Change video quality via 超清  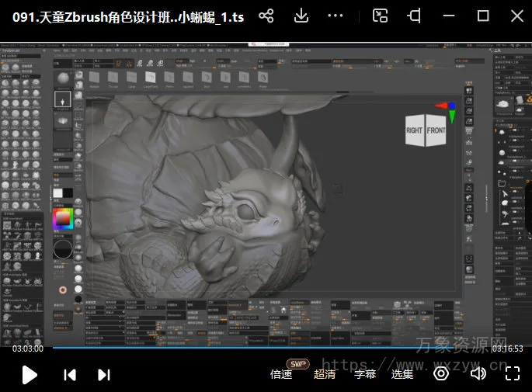pyautogui.click(x=325, y=374)
